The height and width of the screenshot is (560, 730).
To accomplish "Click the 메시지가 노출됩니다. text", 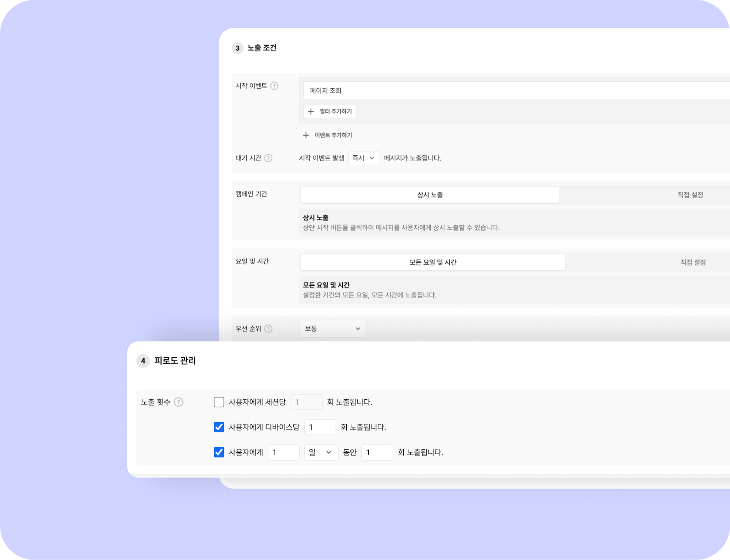I will point(412,158).
